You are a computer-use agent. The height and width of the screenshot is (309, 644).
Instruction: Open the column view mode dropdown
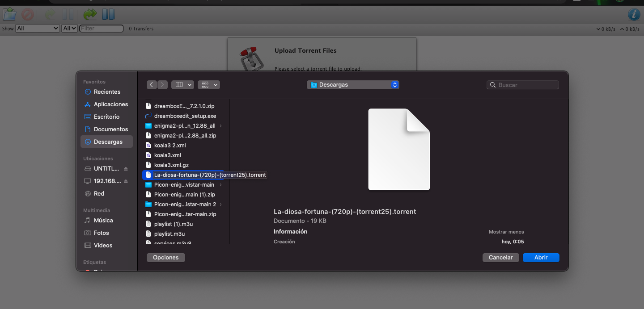(x=182, y=85)
